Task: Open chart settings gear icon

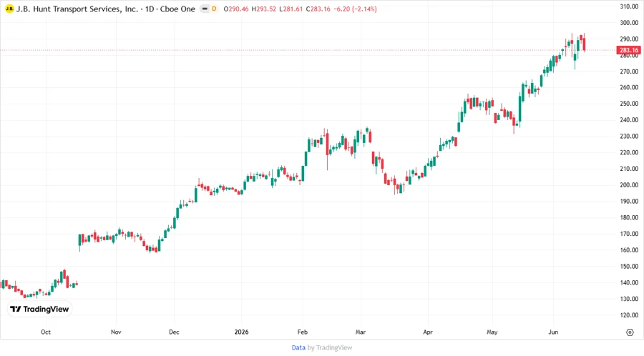Action: (x=630, y=332)
